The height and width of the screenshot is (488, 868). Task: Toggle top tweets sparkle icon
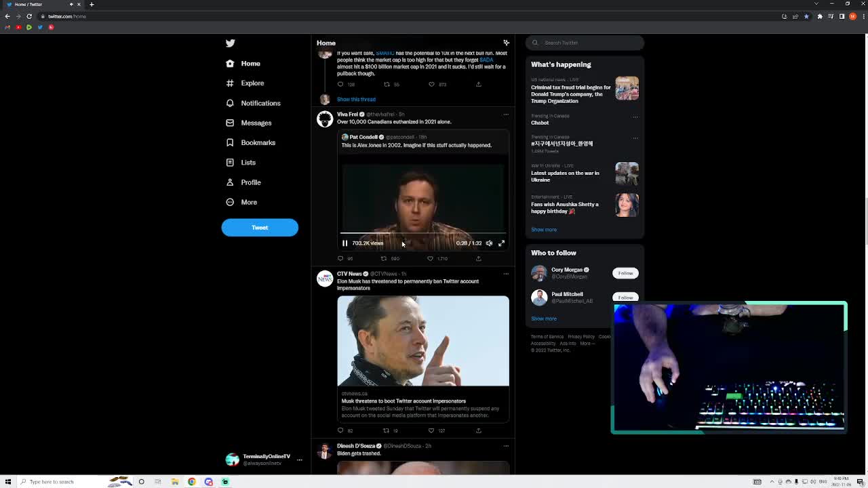tap(506, 43)
